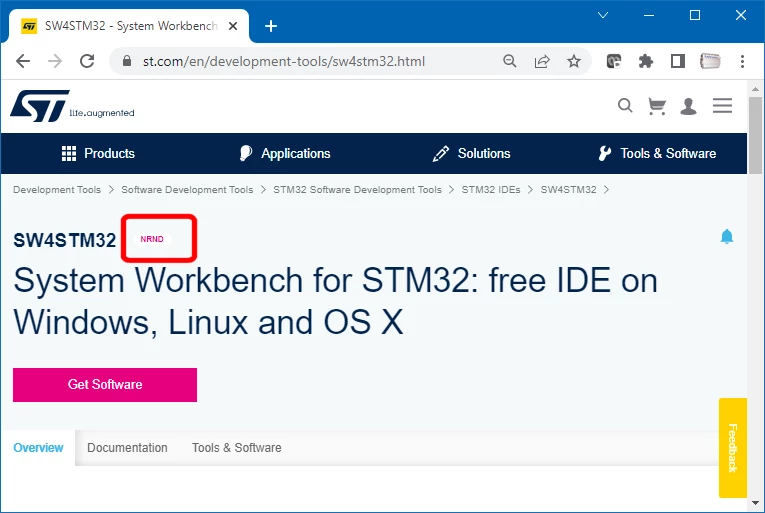
Task: Click the browser forward arrow
Action: (x=55, y=61)
